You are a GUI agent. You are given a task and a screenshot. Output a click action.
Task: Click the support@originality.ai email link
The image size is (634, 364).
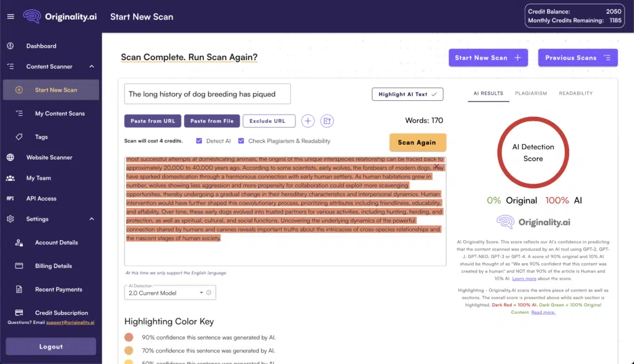[70, 323]
